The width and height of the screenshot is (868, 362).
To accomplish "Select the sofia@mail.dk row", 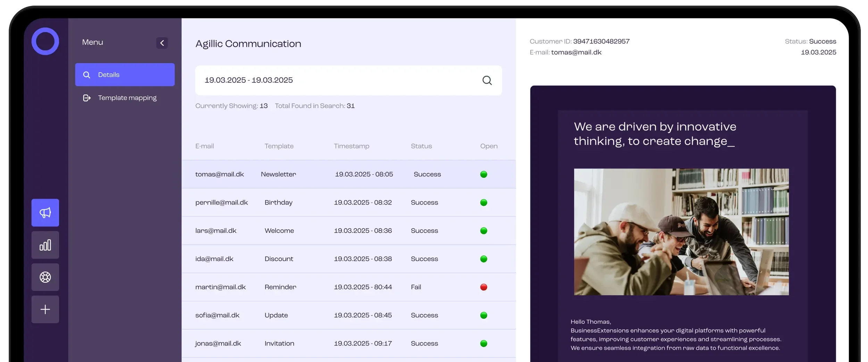I will point(349,315).
